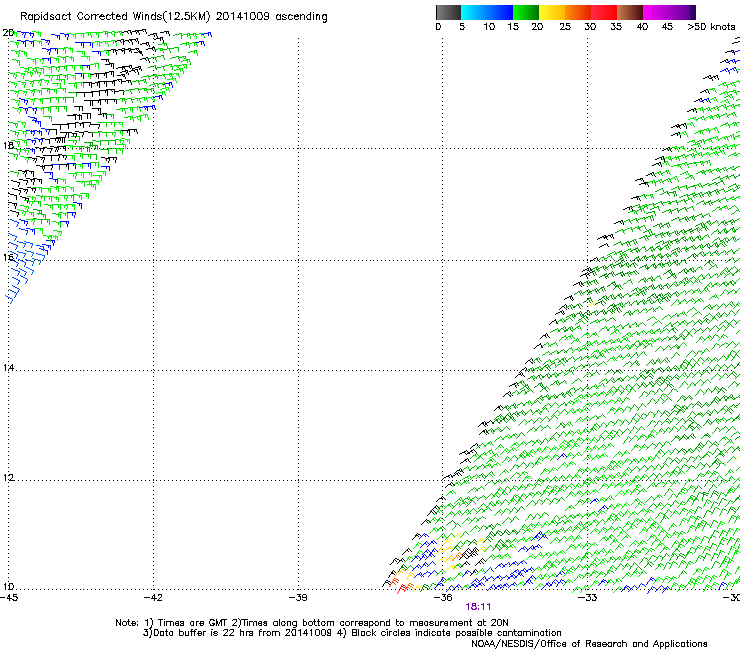Click the chart title 'Rapidsact Corrected Winds(12.5KM)'
The height and width of the screenshot is (650, 740).
pos(115,17)
